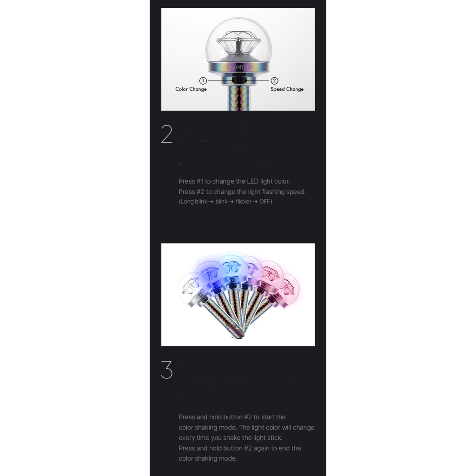Click the large step number 3
The width and height of the screenshot is (476, 476).
tap(167, 370)
